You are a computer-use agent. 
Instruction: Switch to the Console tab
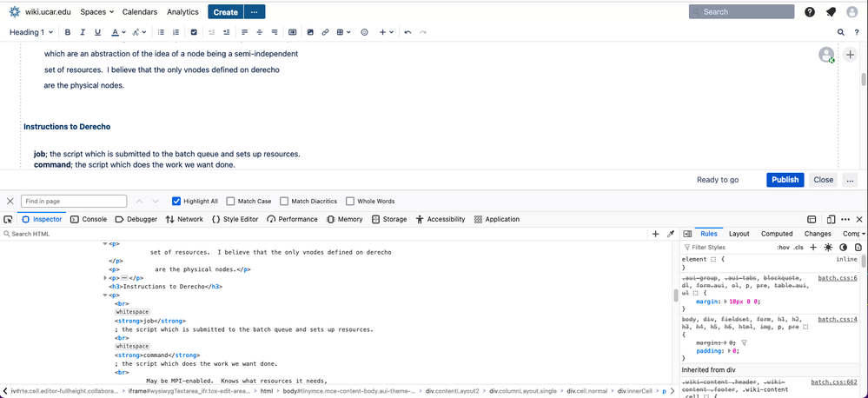(x=89, y=219)
